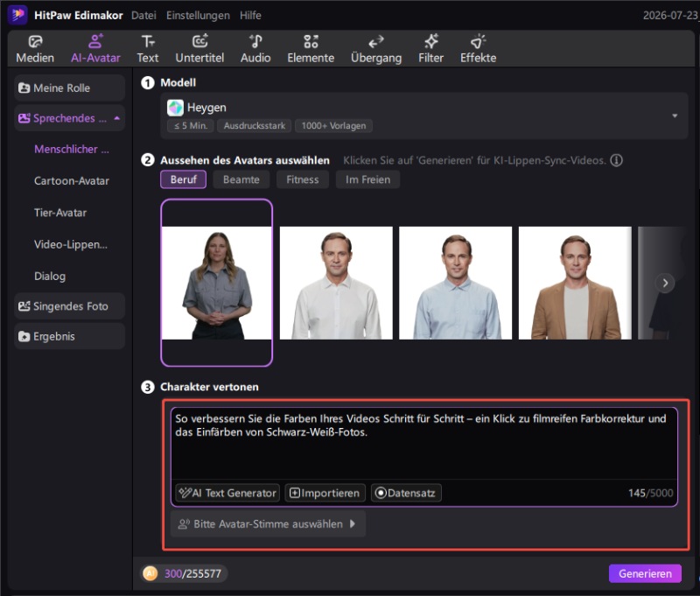Show next avatars with the right arrow
This screenshot has height=596, width=700.
pyautogui.click(x=665, y=283)
